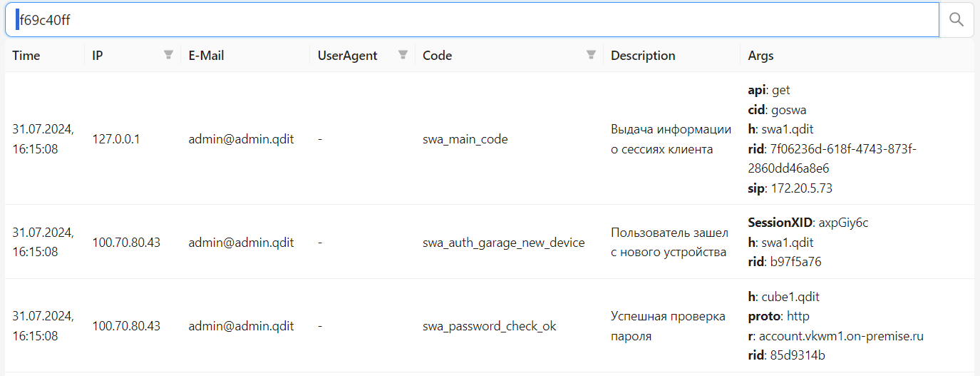Click in the search field containing f69c40ff
The image size is (980, 376).
470,21
